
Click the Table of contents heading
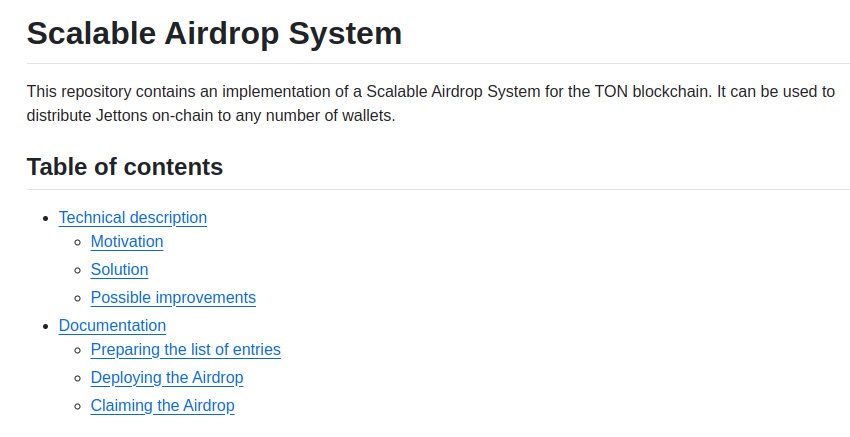click(x=124, y=167)
